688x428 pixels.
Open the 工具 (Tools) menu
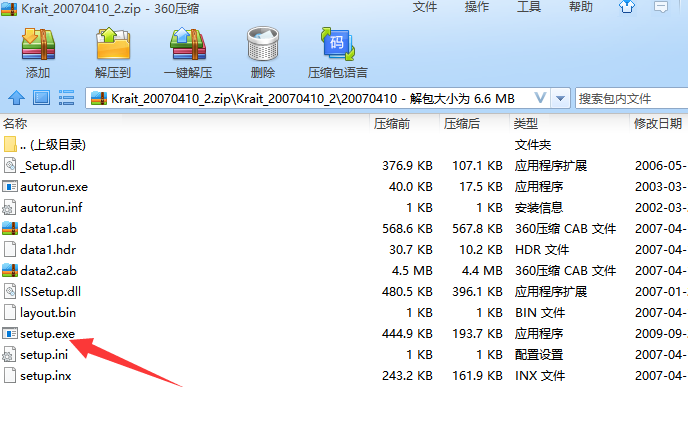pyautogui.click(x=529, y=7)
